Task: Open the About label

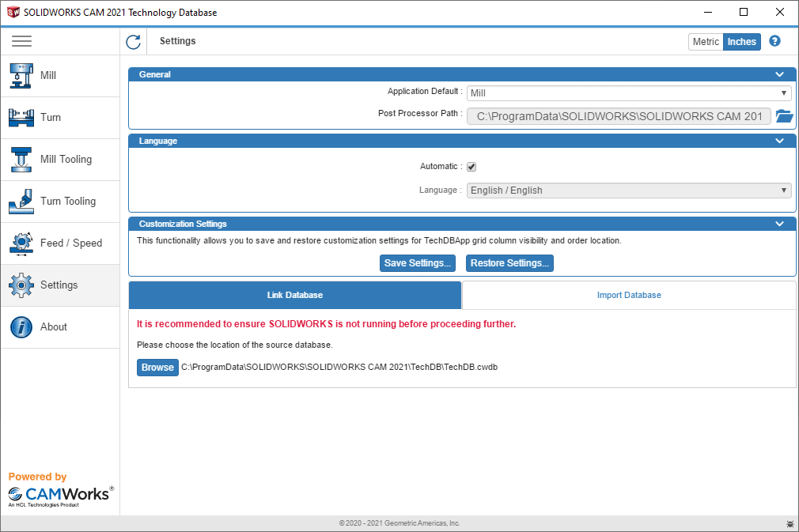Action: coord(54,327)
